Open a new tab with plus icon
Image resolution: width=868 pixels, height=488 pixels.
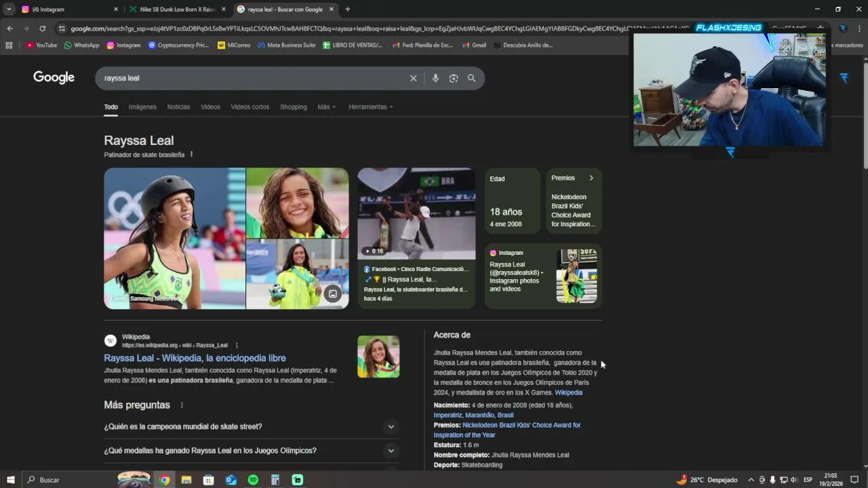[347, 9]
